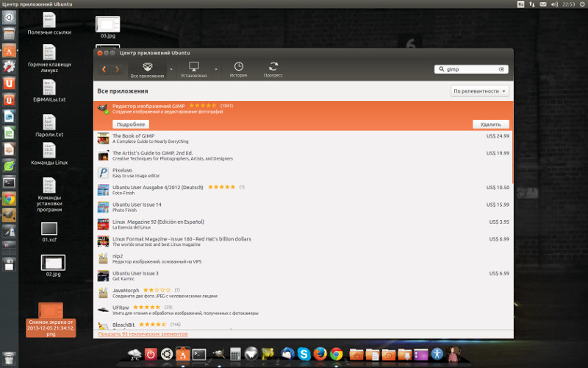The image size is (588, 368).
Task: Click the red power icon in dock
Action: point(151,354)
